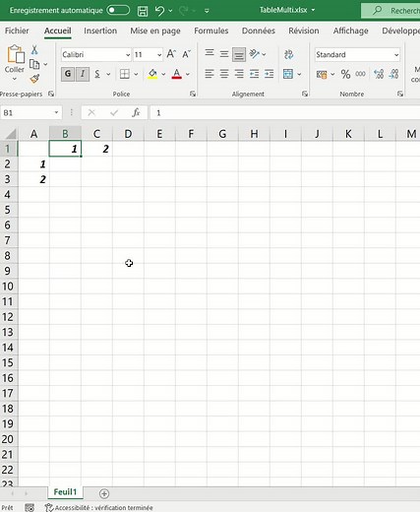Decrease font size with smaller A

pos(186,54)
